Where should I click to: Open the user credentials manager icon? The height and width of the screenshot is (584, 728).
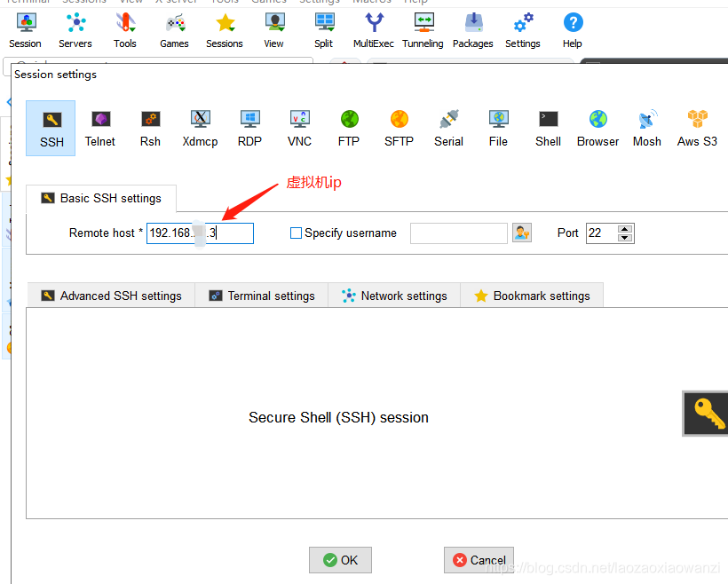click(x=522, y=233)
